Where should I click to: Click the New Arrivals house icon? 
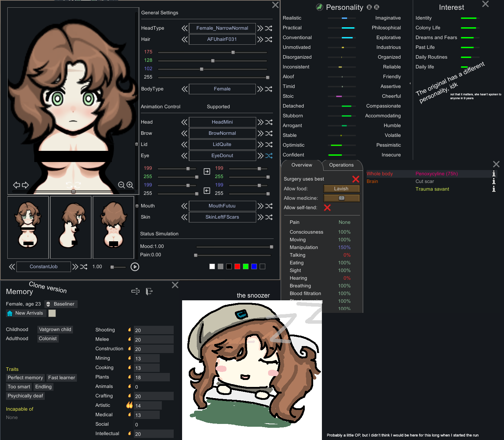(x=10, y=313)
